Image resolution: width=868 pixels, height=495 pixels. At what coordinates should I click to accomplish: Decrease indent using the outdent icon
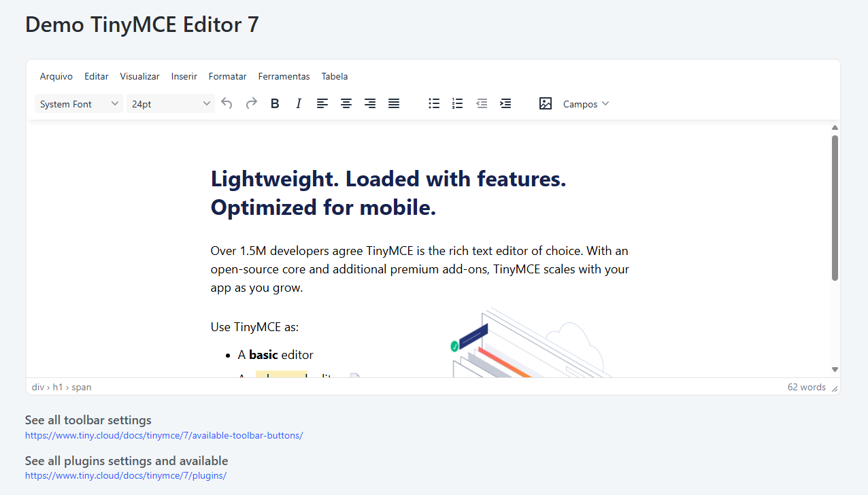coord(481,103)
